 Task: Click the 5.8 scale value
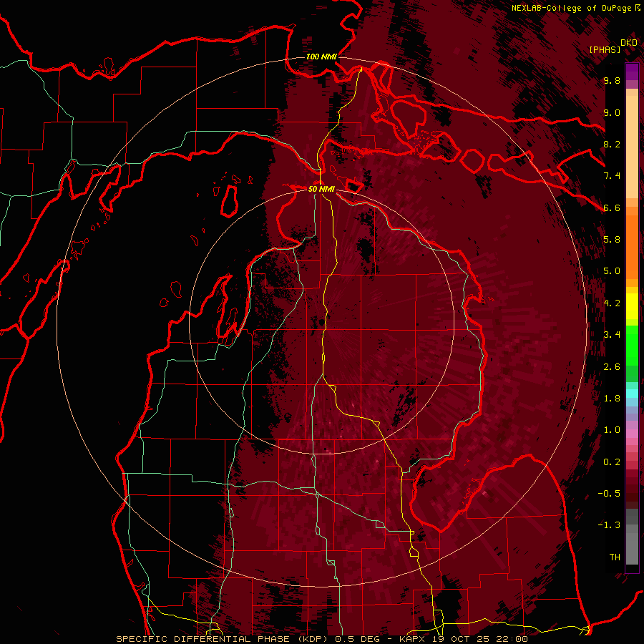pos(612,240)
